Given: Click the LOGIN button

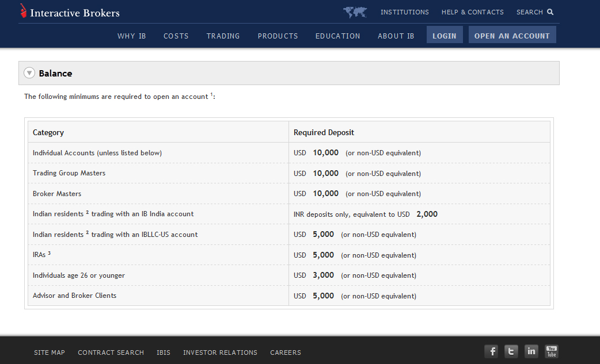Looking at the screenshot, I should tap(445, 35).
